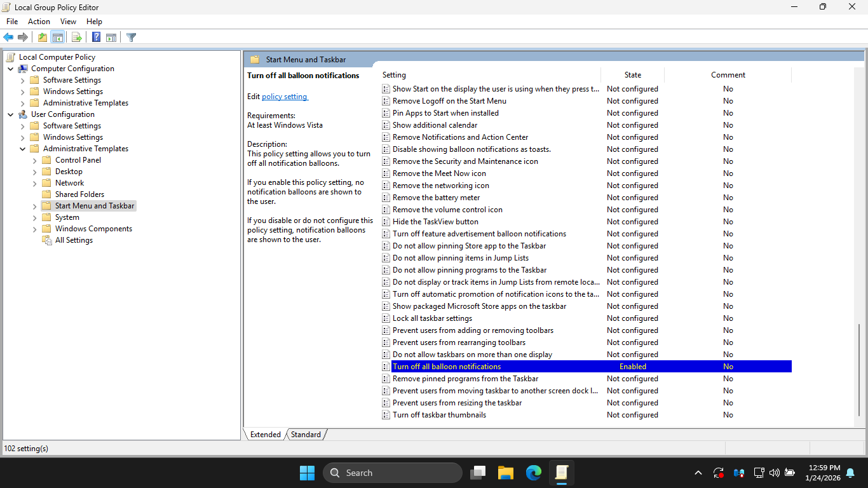868x488 pixels.
Task: Open Help using the blue question-mark icon
Action: click(96, 37)
